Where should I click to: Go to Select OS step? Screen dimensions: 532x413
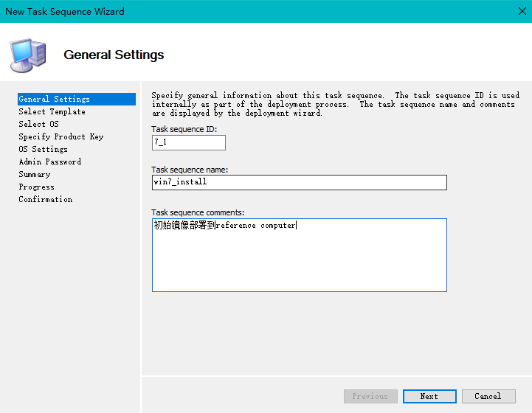click(x=38, y=124)
